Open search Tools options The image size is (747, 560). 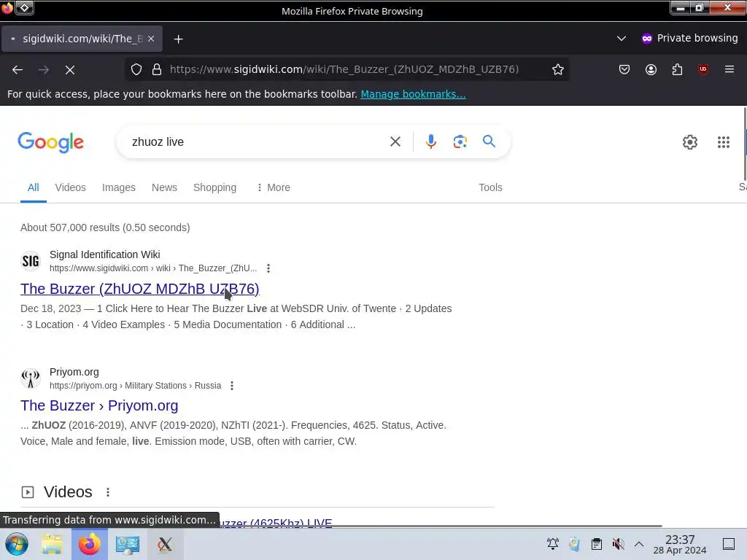click(x=490, y=187)
